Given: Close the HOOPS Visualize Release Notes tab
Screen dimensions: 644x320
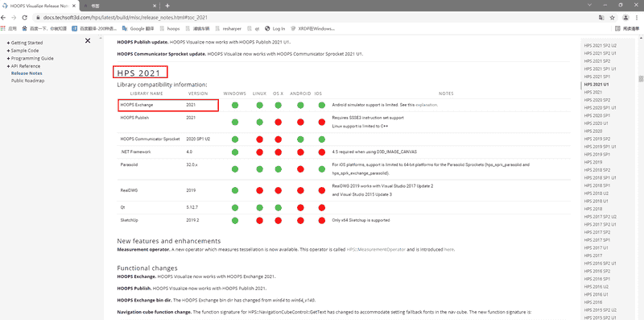Looking at the screenshot, I should (73, 6).
